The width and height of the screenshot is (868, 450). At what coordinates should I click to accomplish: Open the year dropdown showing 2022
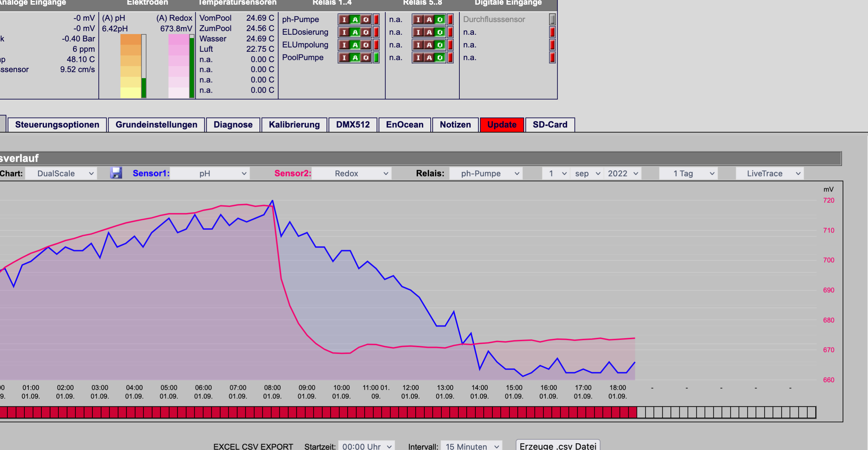pyautogui.click(x=622, y=173)
